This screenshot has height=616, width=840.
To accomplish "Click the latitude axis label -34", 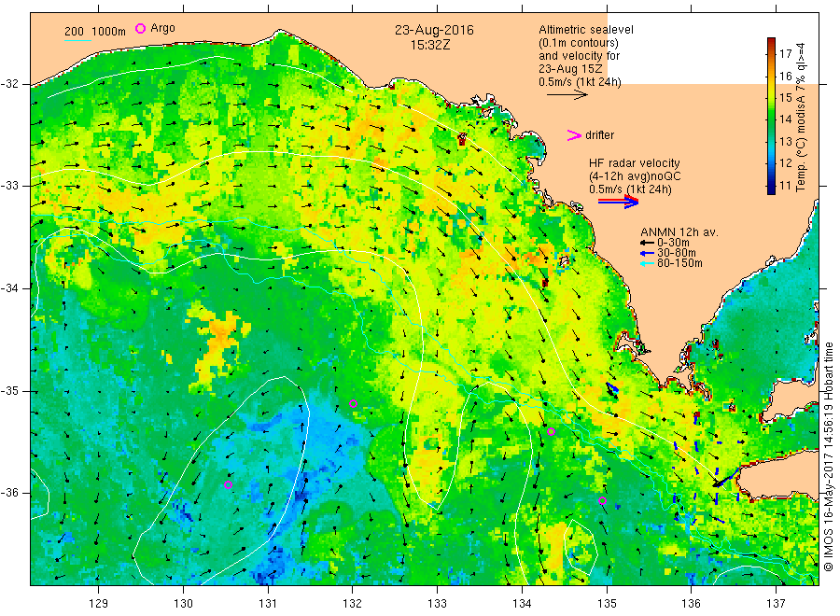I will coord(9,288).
